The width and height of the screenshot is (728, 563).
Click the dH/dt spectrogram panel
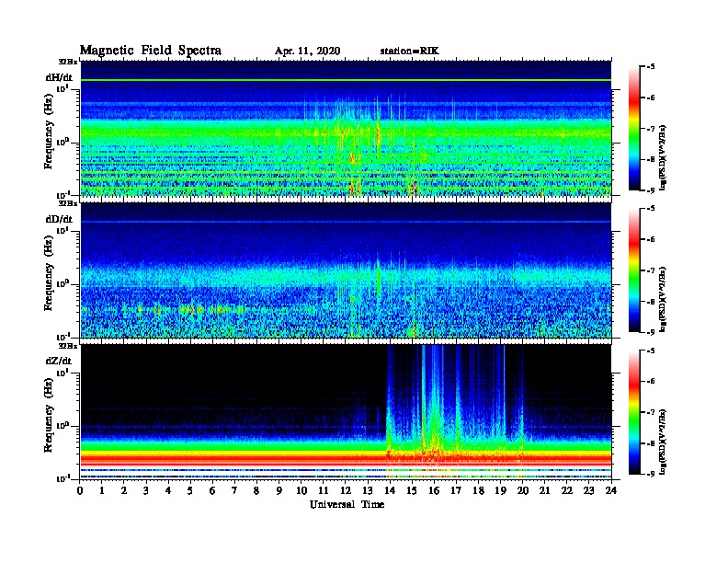346,128
